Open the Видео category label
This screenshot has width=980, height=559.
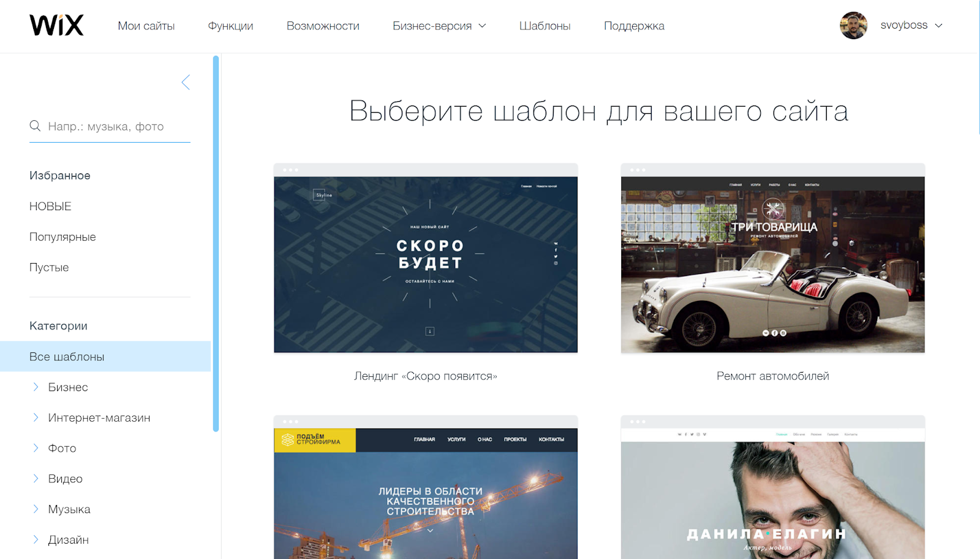[x=66, y=479]
